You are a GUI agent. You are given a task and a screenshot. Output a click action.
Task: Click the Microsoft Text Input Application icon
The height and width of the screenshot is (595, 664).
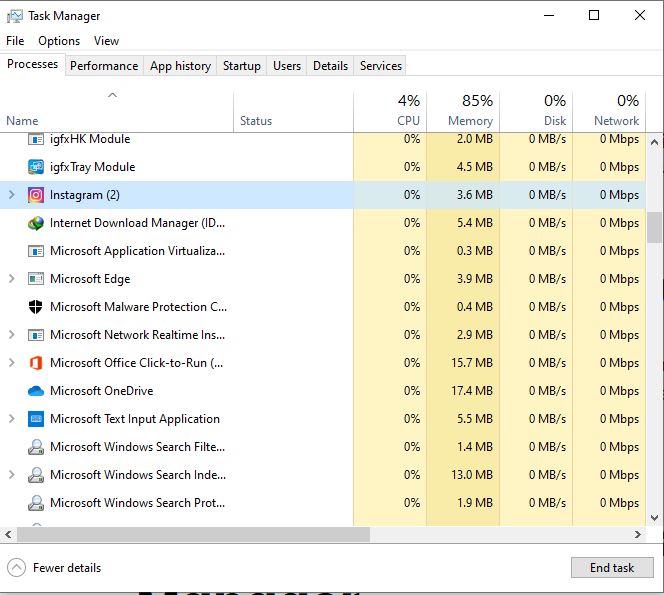pos(36,419)
